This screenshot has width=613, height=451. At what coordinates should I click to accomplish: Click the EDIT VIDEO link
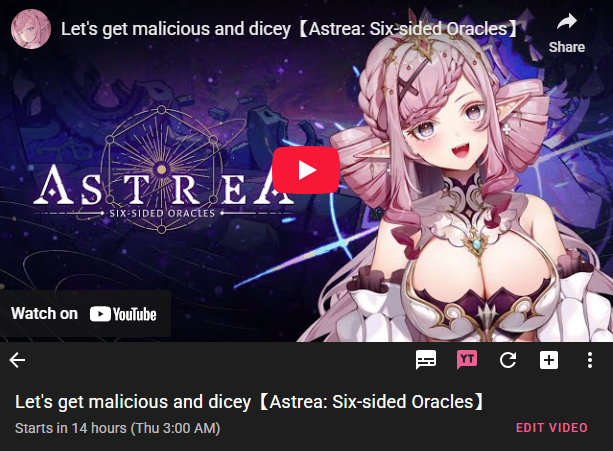(x=552, y=428)
